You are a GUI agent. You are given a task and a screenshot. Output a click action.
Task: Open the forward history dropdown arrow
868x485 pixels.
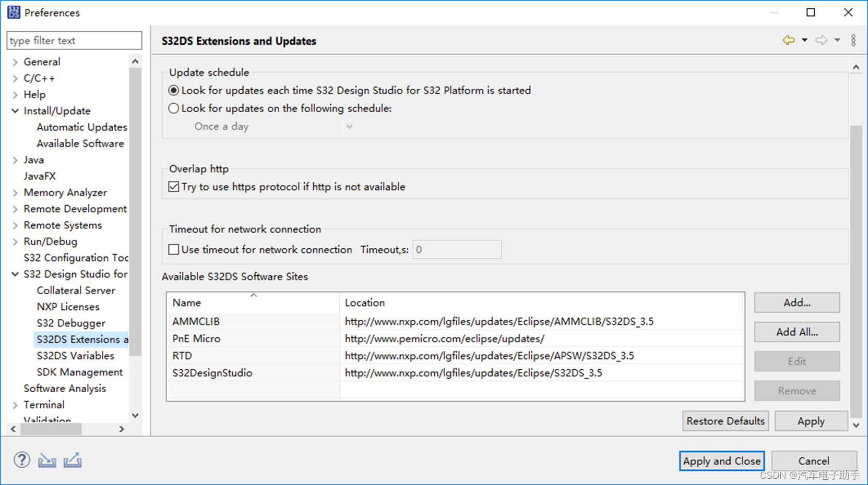[x=837, y=40]
